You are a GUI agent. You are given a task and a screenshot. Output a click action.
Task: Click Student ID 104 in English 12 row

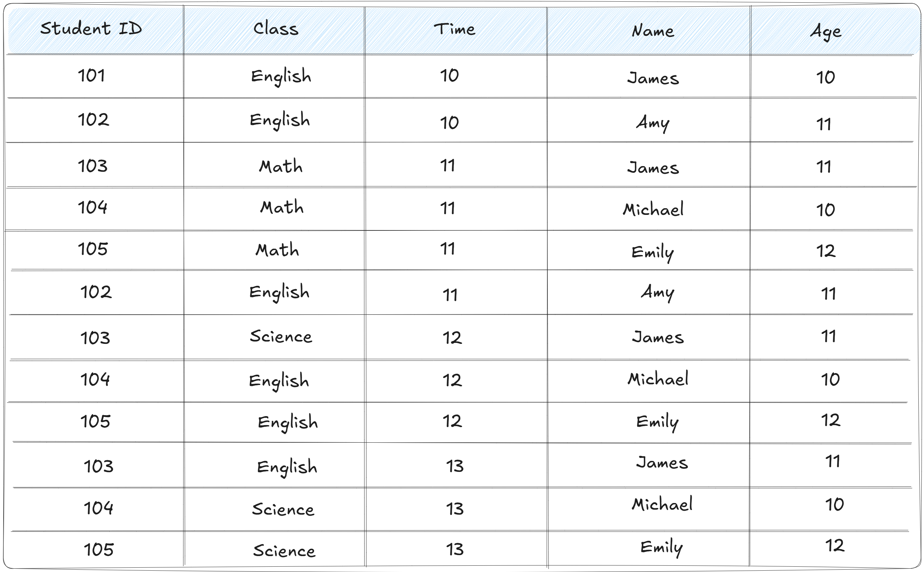95,379
